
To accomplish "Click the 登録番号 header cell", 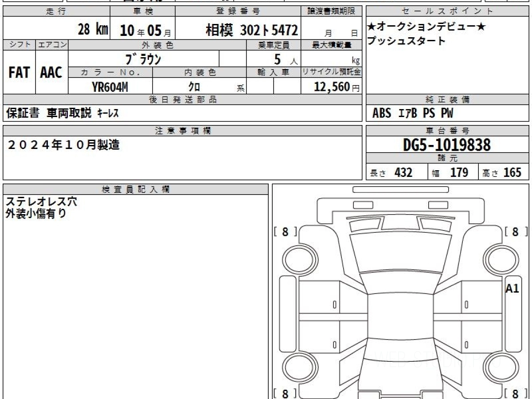I will 238,12.
